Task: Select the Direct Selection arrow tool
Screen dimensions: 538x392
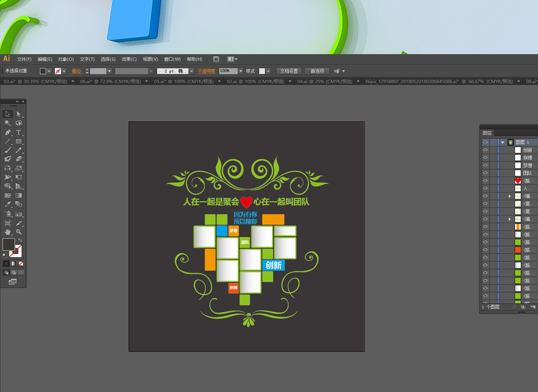Action: coord(19,114)
